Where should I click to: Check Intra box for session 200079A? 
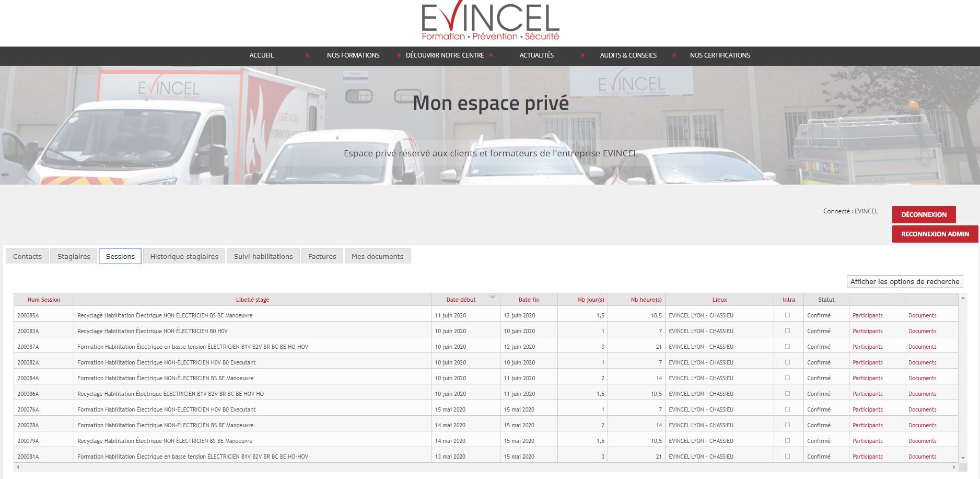tap(788, 441)
